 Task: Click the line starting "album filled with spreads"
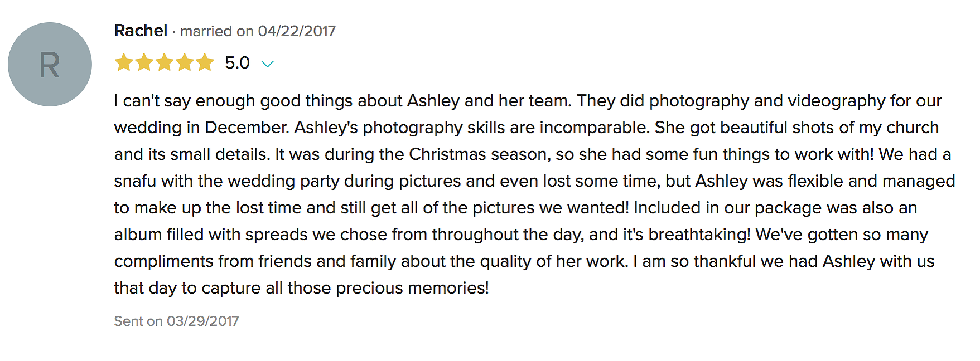coord(521,235)
